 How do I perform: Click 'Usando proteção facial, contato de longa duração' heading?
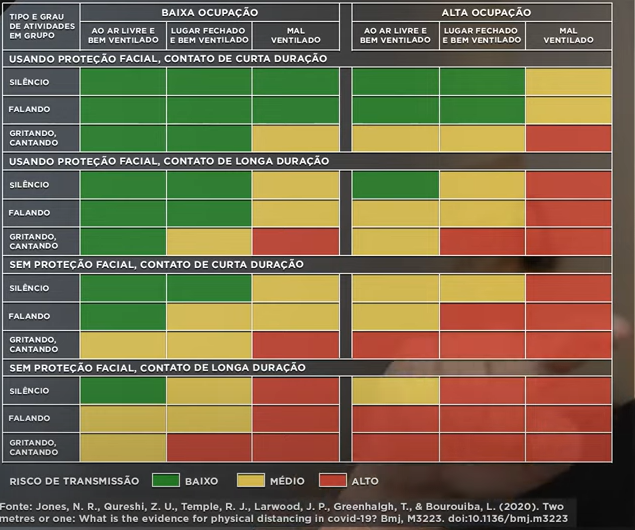[x=168, y=161]
